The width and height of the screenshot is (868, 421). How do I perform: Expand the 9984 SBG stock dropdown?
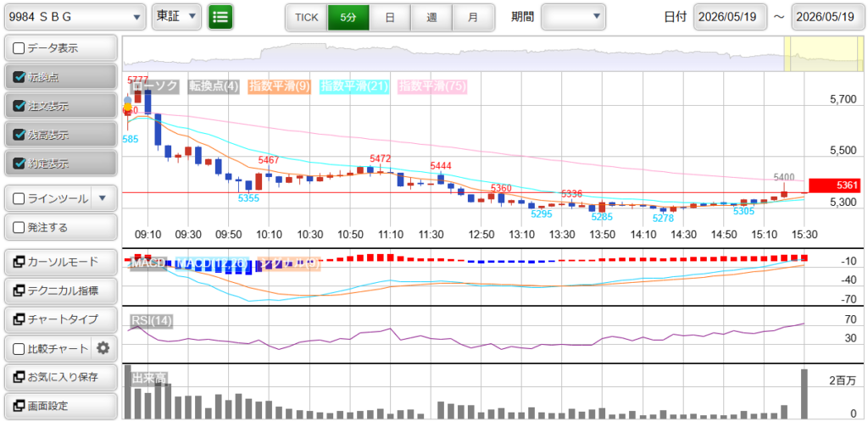point(75,17)
